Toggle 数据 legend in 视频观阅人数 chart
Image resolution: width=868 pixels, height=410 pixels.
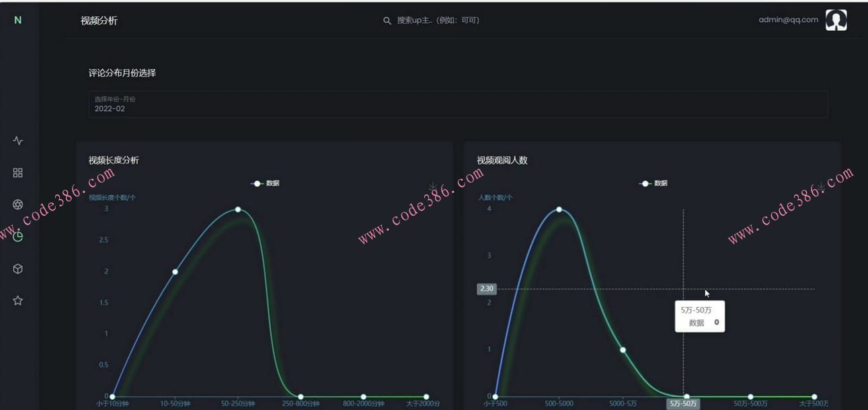653,183
